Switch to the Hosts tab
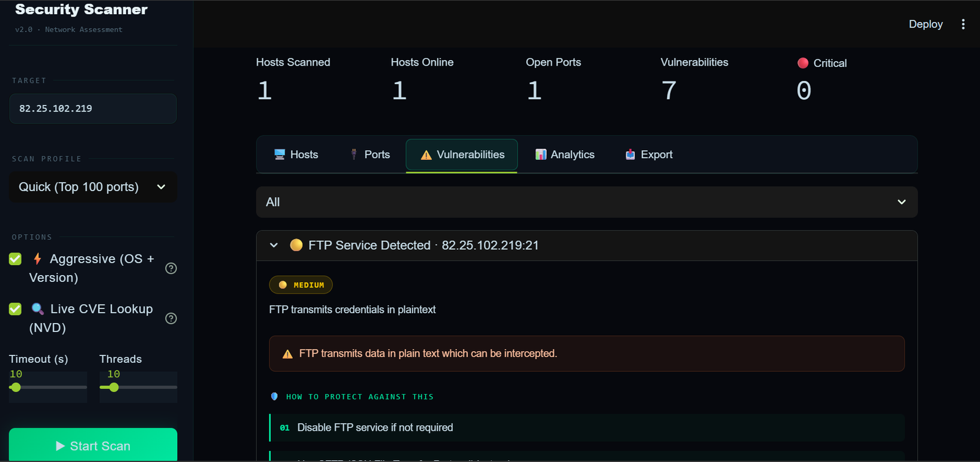The image size is (980, 462). click(296, 154)
